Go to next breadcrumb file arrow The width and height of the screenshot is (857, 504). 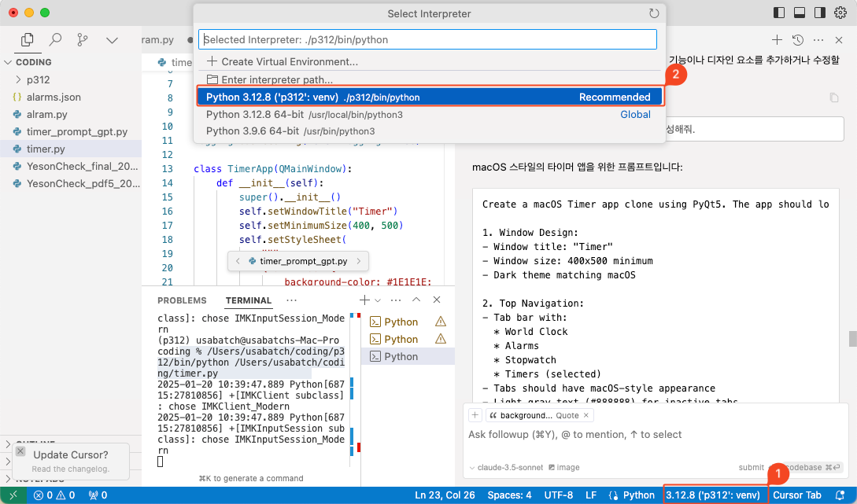359,261
